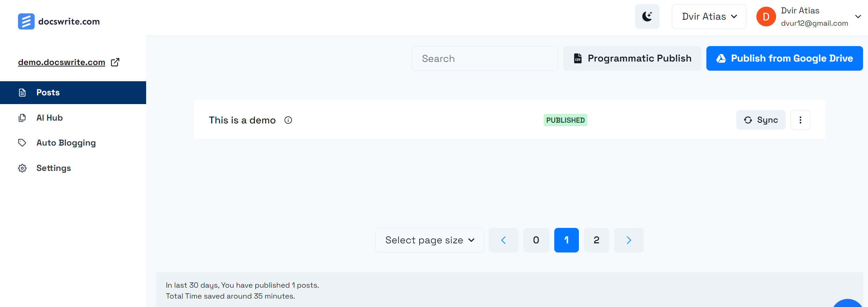The height and width of the screenshot is (307, 868).
Task: Open the Dvir Atias workspace dropdown
Action: click(x=709, y=17)
